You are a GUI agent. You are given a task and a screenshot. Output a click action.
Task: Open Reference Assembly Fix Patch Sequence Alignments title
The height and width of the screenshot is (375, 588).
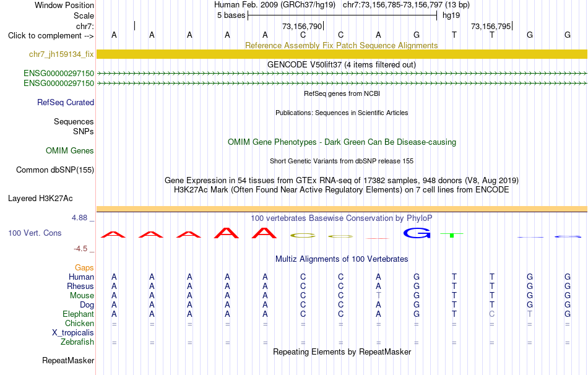click(342, 45)
